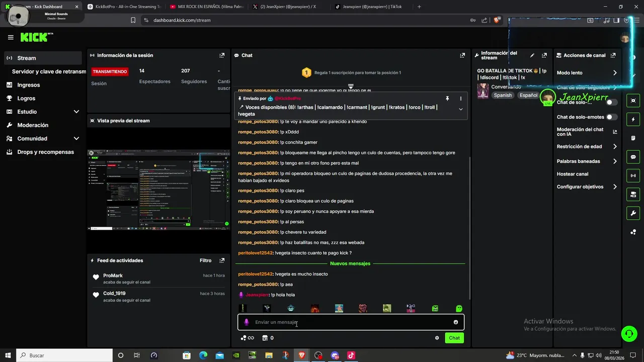Click the Español tag chip
Image resolution: width=644 pixels, height=362 pixels.
click(528, 95)
